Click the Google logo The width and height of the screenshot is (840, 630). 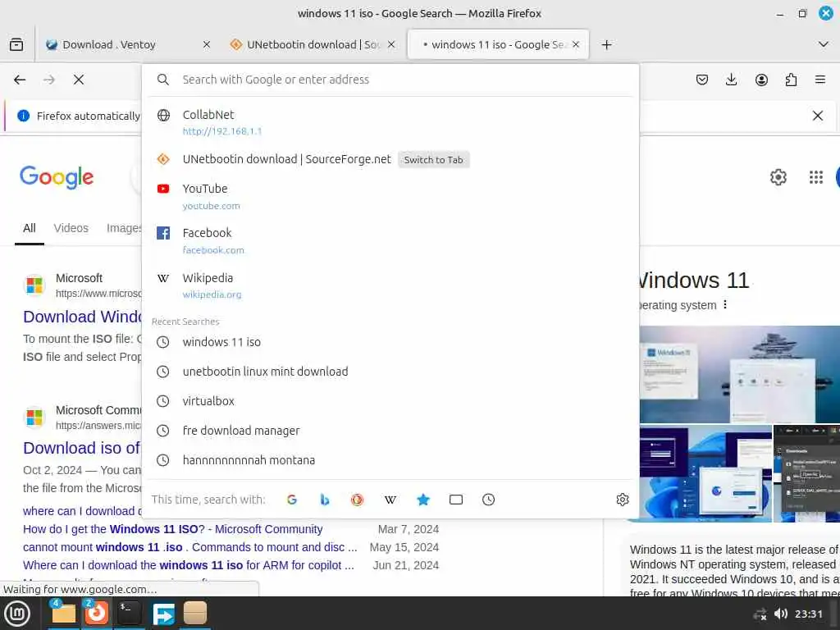(x=57, y=177)
